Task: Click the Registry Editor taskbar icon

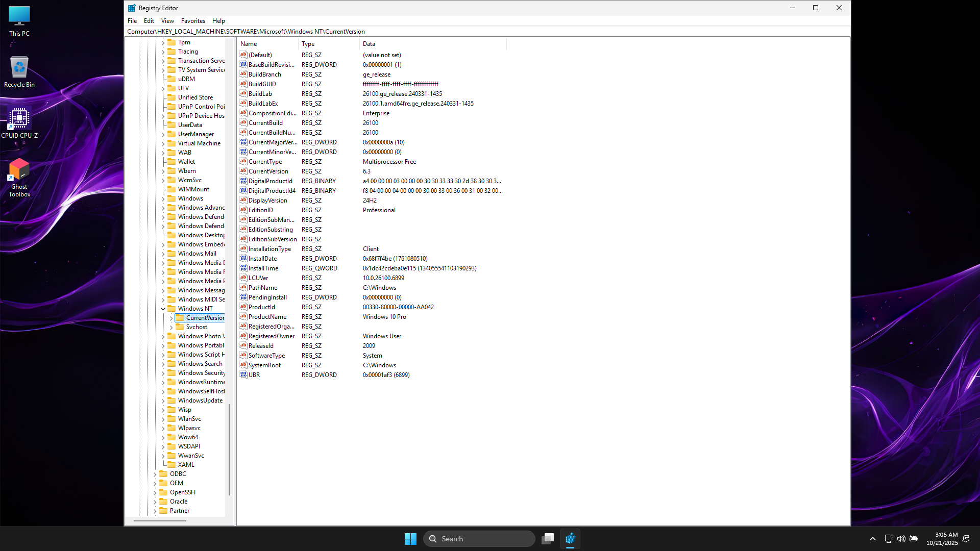Action: click(x=570, y=539)
